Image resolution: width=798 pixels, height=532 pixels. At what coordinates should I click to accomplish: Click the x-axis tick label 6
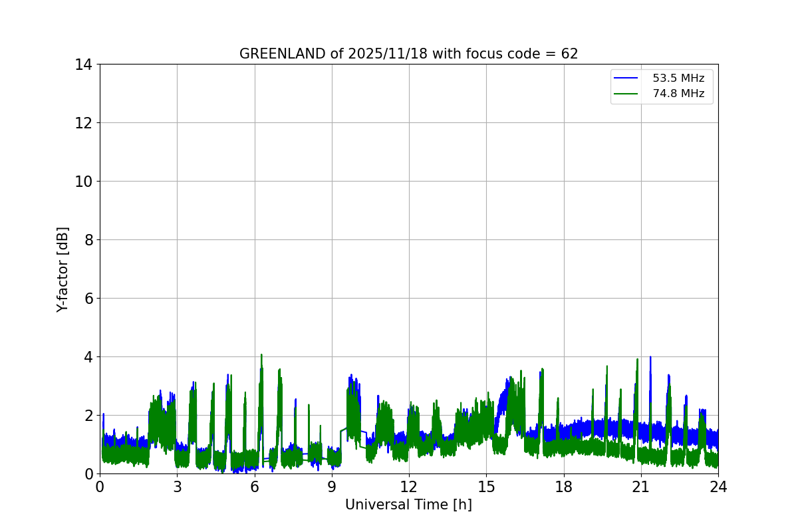point(255,487)
